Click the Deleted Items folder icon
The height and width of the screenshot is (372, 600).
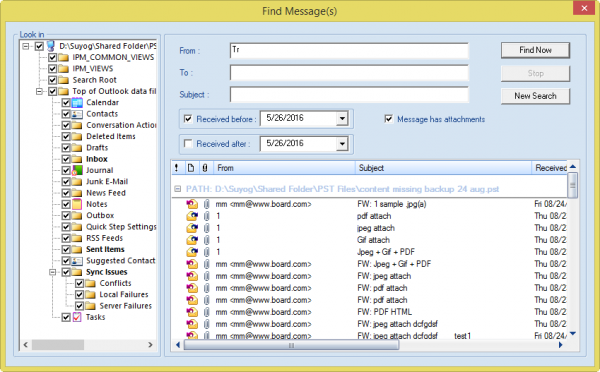coord(77,136)
